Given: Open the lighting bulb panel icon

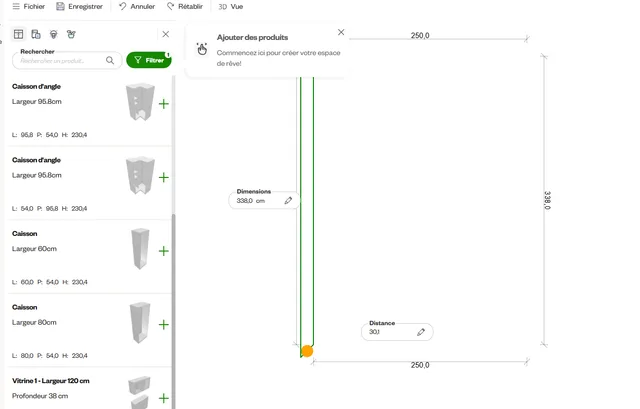Looking at the screenshot, I should pyautogui.click(x=53, y=34).
